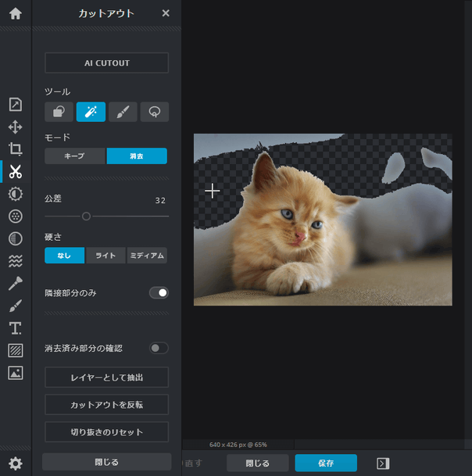Click the AI CUTOUT button
The width and height of the screenshot is (472, 476).
(x=106, y=63)
